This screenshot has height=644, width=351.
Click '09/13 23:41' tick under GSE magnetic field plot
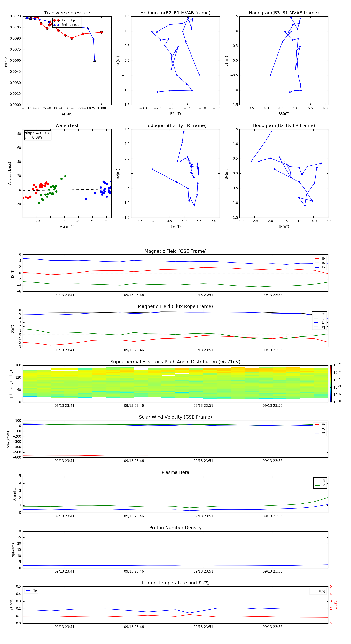click(65, 295)
